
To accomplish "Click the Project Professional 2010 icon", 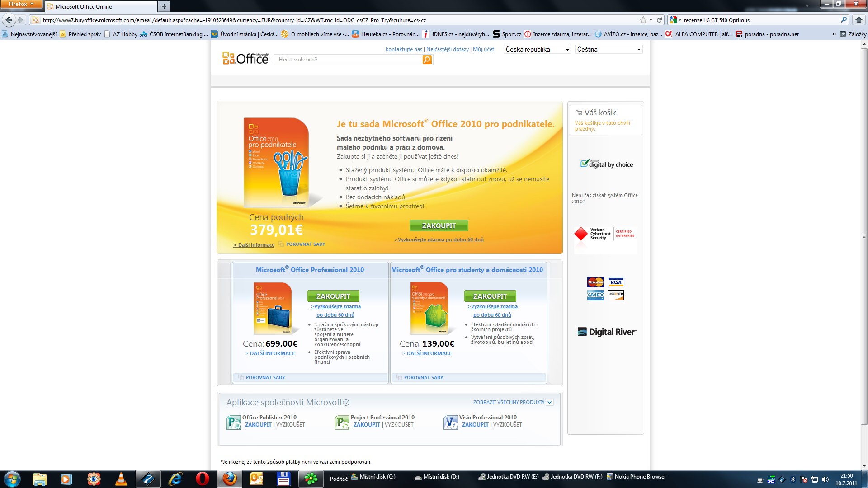I will click(342, 422).
